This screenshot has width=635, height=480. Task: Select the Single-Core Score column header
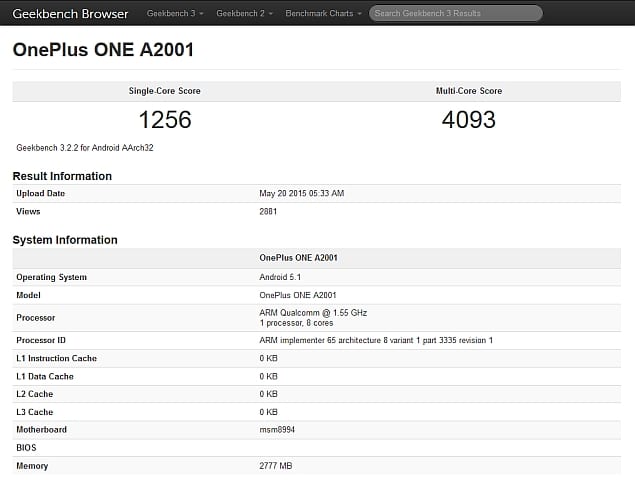pyautogui.click(x=165, y=91)
